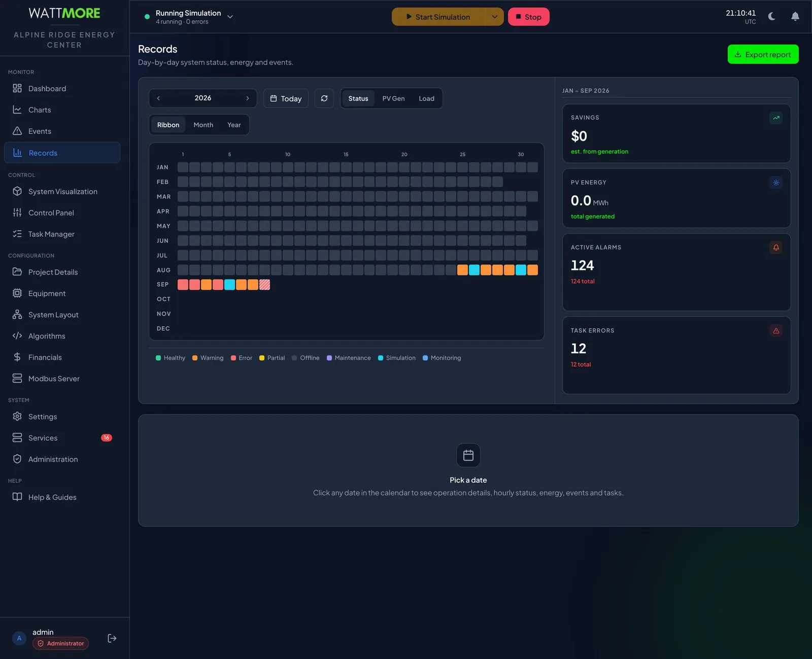Switch to Year layout

tap(234, 125)
